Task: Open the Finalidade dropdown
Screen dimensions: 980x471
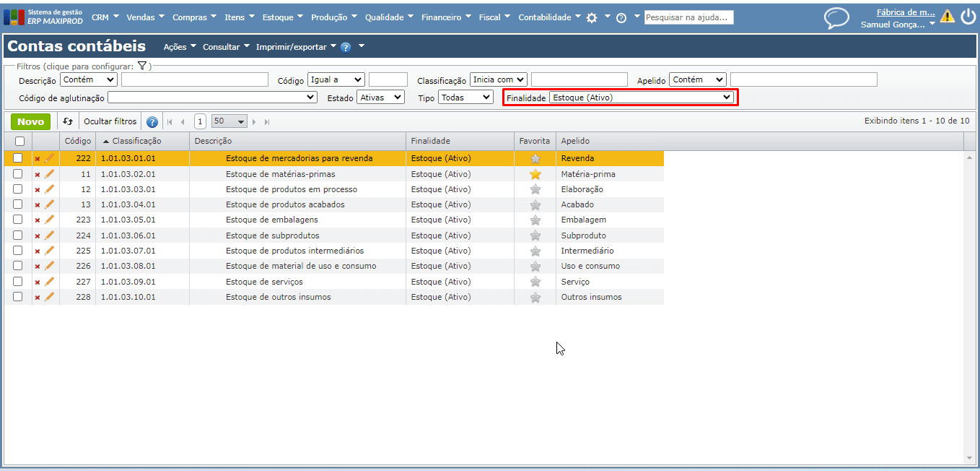Action: point(641,97)
